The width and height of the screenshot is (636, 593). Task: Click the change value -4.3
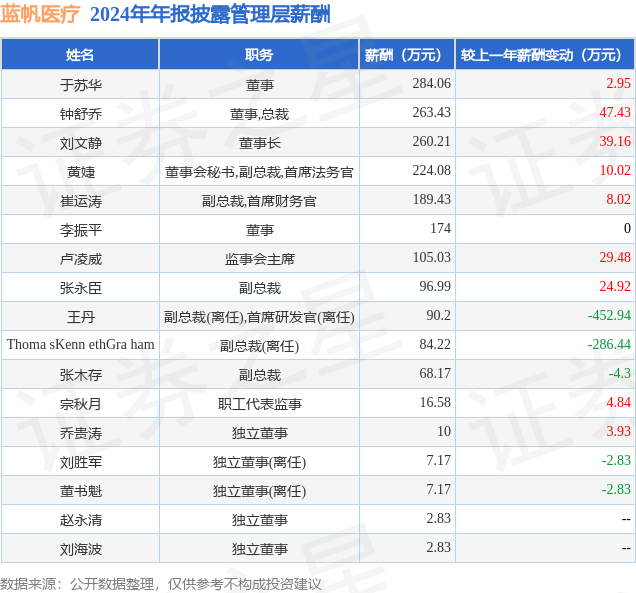tap(620, 373)
